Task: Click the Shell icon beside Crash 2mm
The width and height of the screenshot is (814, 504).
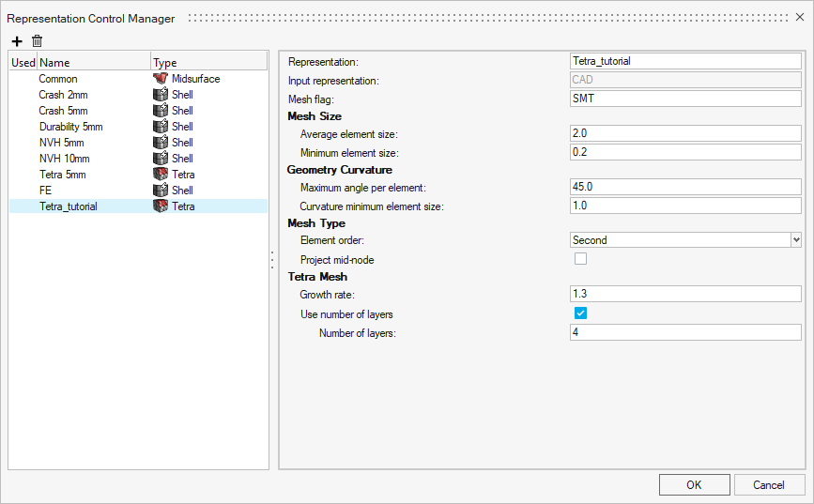Action: click(160, 95)
